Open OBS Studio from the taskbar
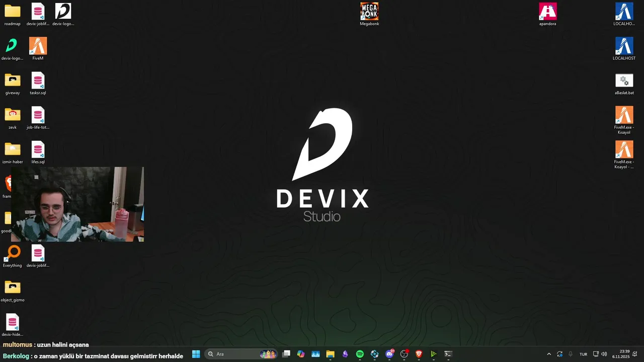 (x=404, y=354)
